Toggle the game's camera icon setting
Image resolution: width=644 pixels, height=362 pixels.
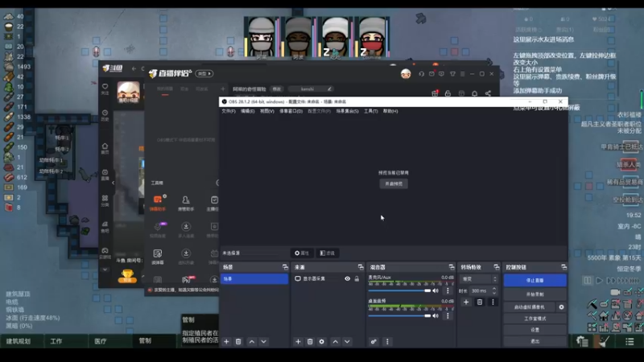point(615,292)
